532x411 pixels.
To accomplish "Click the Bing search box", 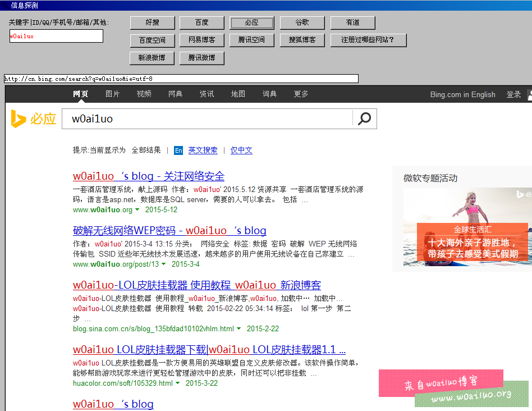I will tap(207, 119).
